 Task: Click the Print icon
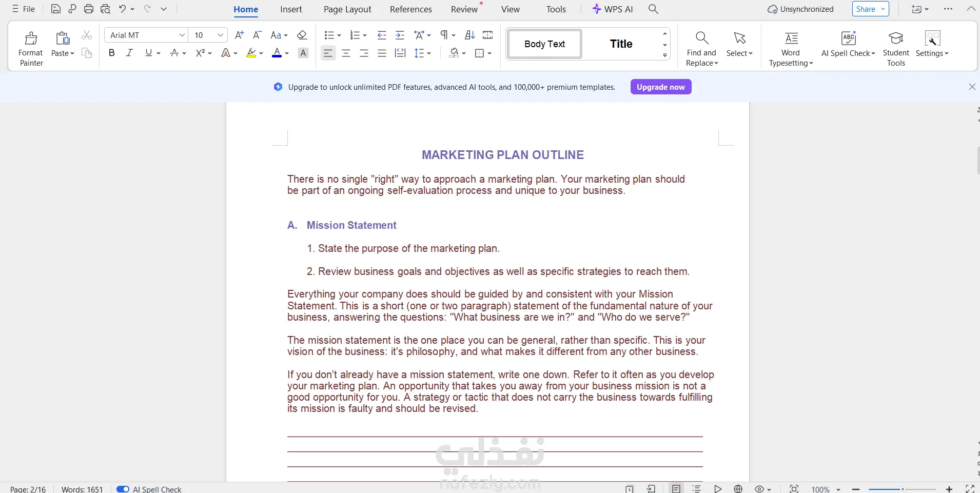(x=89, y=9)
